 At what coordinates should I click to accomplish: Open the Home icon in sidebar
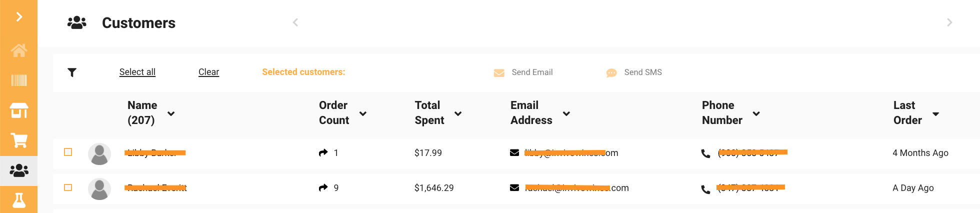click(19, 50)
